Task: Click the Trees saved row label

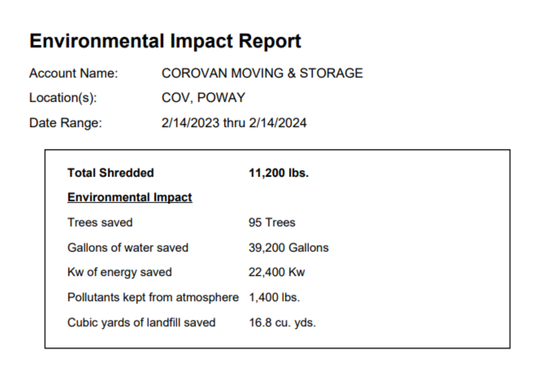Action: coord(100,222)
